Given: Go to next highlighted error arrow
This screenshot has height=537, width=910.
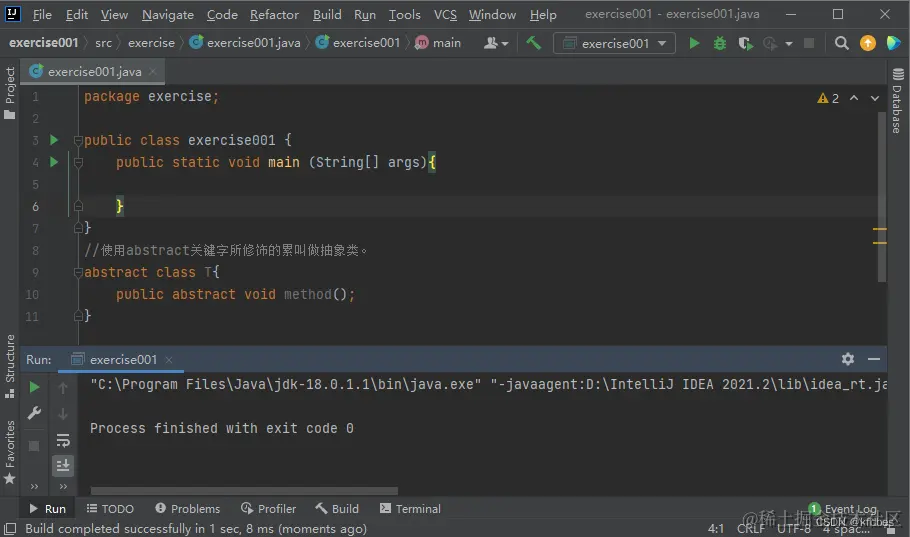Looking at the screenshot, I should coord(875,98).
